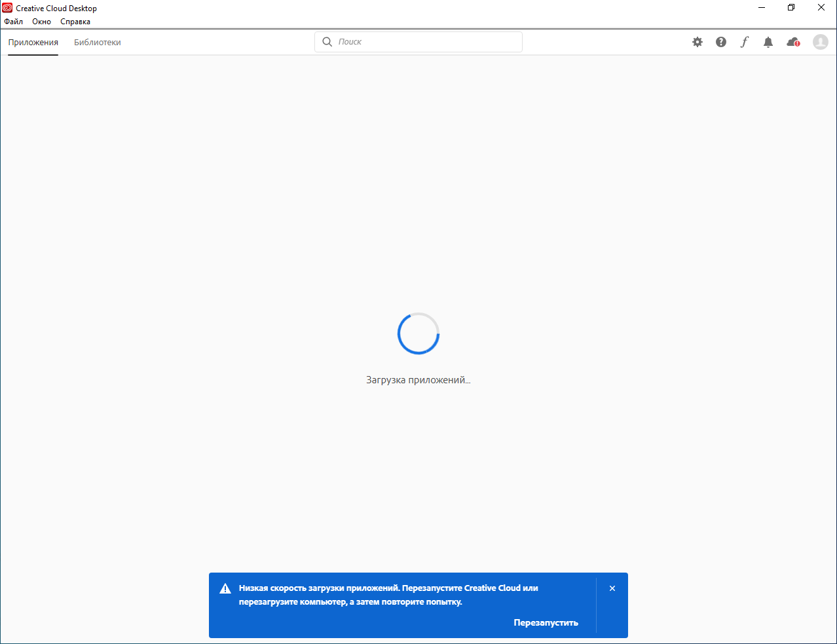
Task: Open cloud sync status icon
Action: point(793,42)
